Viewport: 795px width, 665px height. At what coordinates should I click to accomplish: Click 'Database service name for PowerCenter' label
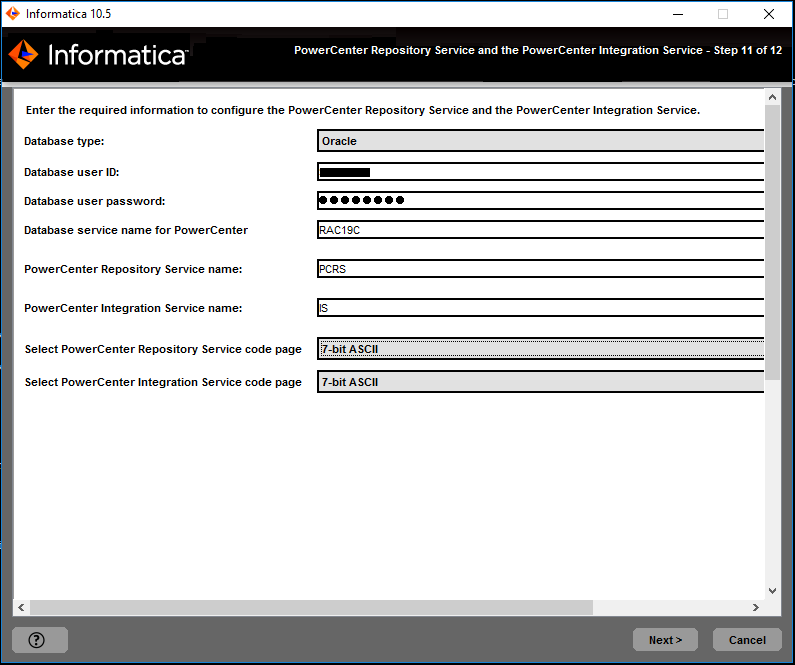136,230
